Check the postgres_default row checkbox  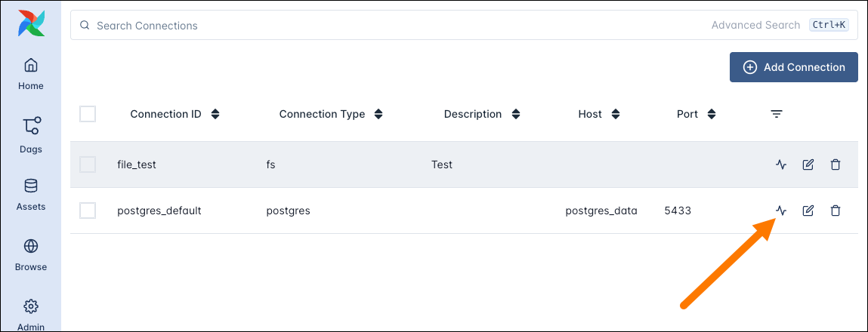pos(88,211)
